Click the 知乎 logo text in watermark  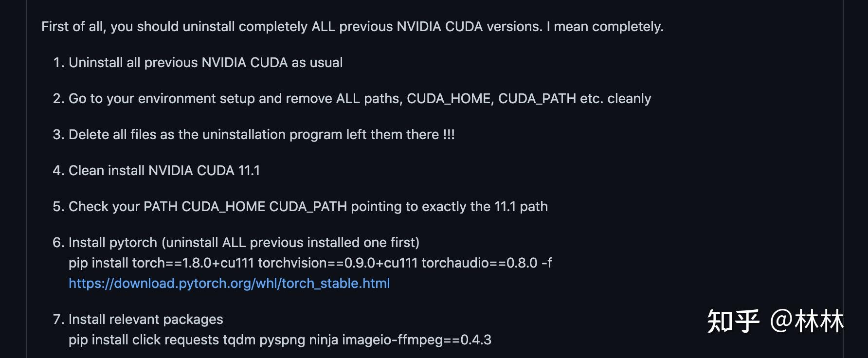[733, 322]
